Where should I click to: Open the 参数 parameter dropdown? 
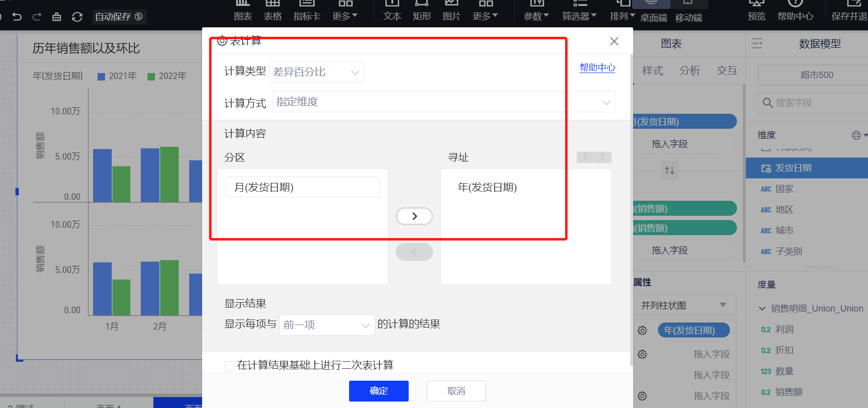(537, 11)
